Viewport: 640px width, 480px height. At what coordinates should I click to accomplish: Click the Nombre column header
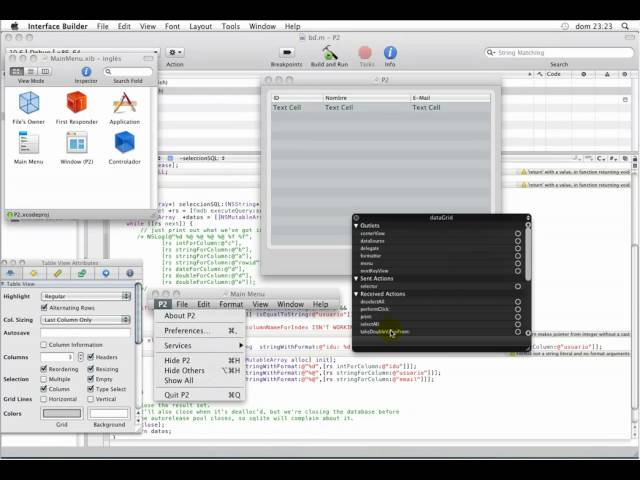(x=367, y=98)
